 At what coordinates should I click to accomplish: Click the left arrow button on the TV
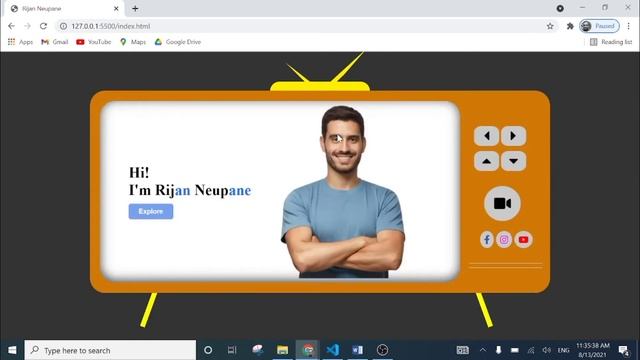486,136
